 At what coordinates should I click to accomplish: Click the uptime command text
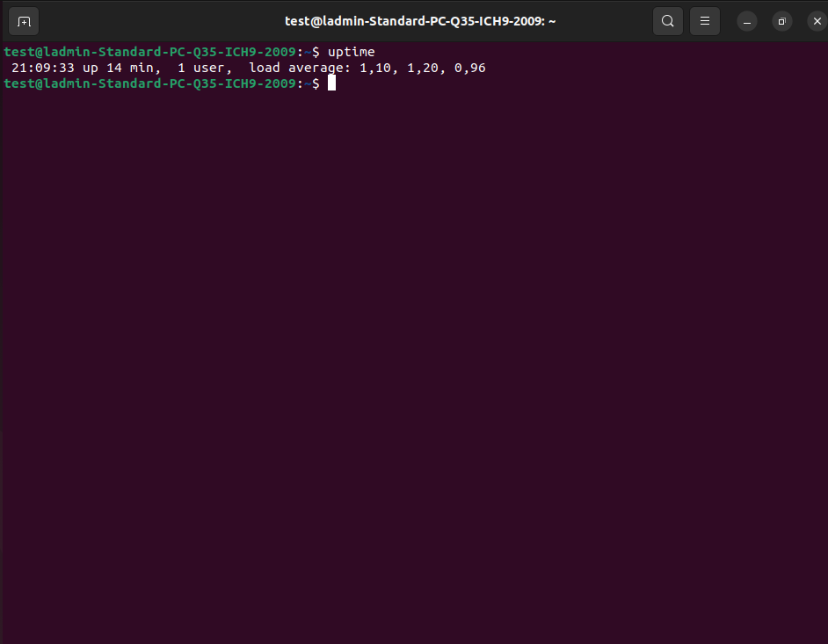pos(351,51)
